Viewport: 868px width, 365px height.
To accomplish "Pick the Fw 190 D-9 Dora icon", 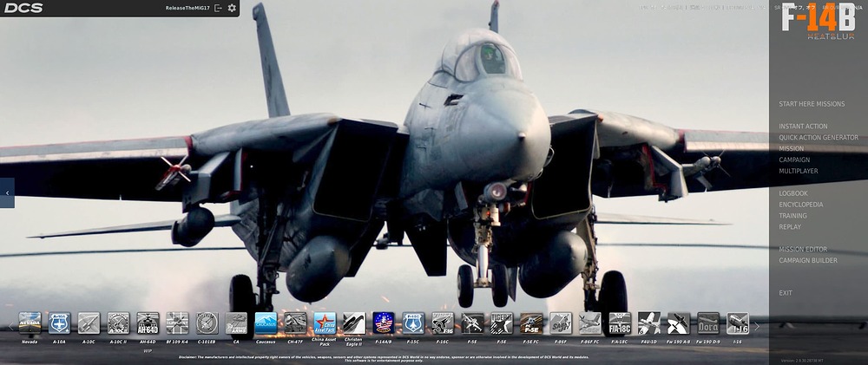I will coord(708,323).
